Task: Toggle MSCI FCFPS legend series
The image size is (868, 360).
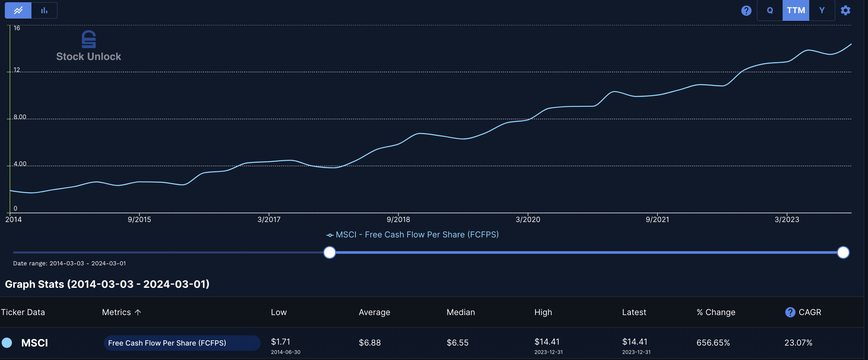Action: (x=412, y=235)
